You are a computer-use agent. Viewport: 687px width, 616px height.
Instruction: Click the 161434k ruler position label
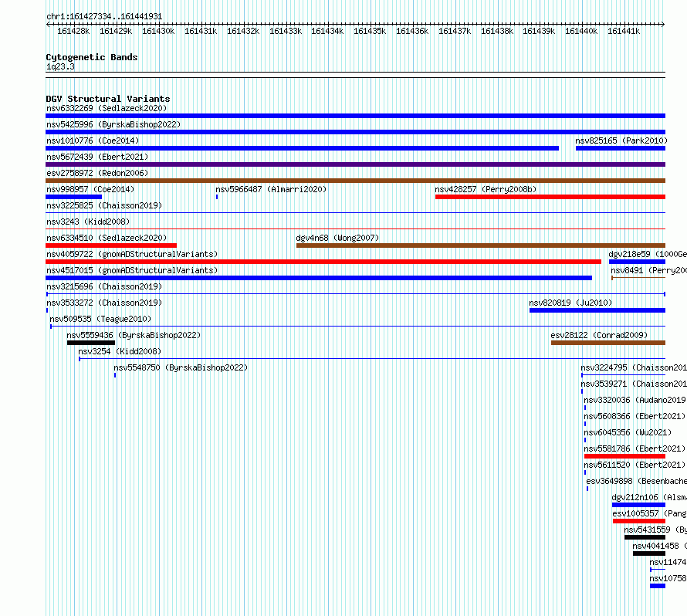[x=327, y=31]
